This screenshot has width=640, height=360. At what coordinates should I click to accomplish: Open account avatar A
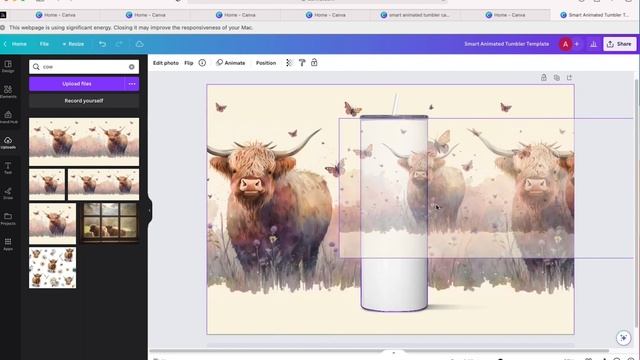pos(565,44)
